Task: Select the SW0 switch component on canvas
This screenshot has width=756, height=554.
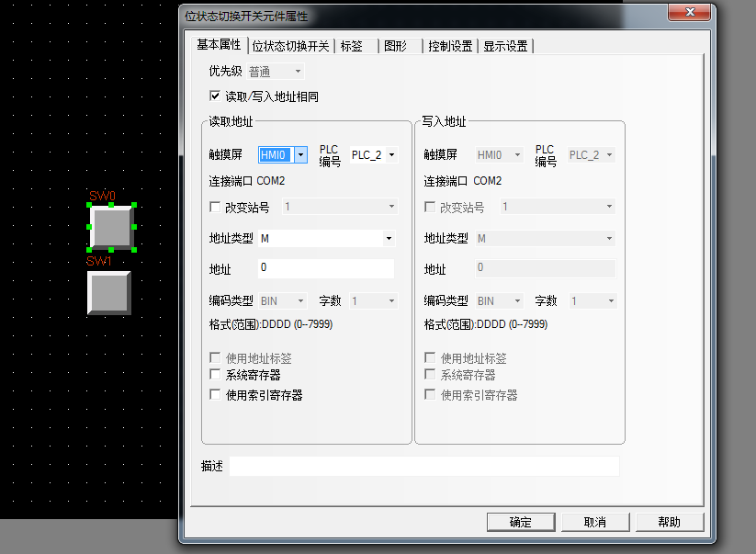Action: [112, 226]
